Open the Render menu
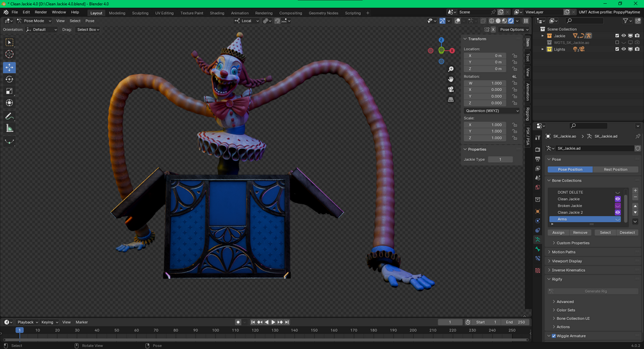The image size is (644, 349). (40, 12)
